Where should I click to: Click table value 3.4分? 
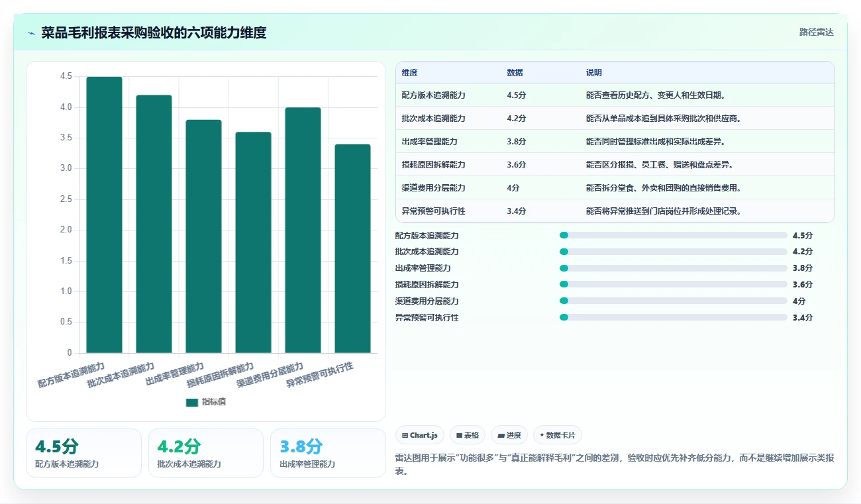(x=516, y=211)
